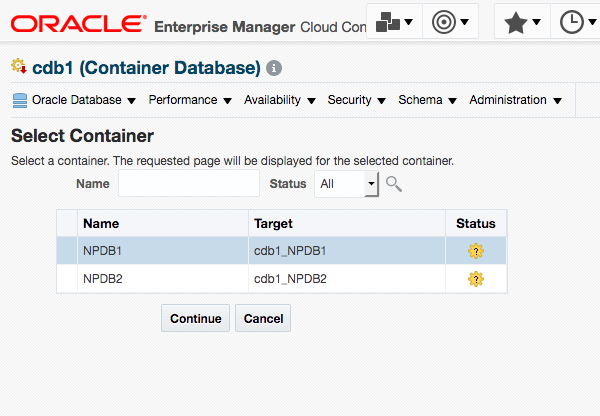Click the Status column header
600x416 pixels.
coord(476,223)
